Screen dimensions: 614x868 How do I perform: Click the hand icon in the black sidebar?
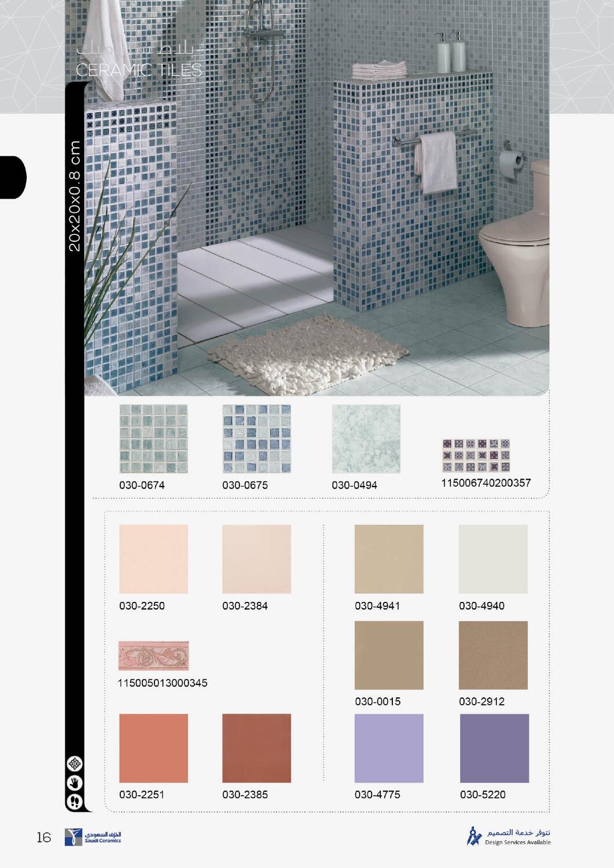(x=75, y=782)
